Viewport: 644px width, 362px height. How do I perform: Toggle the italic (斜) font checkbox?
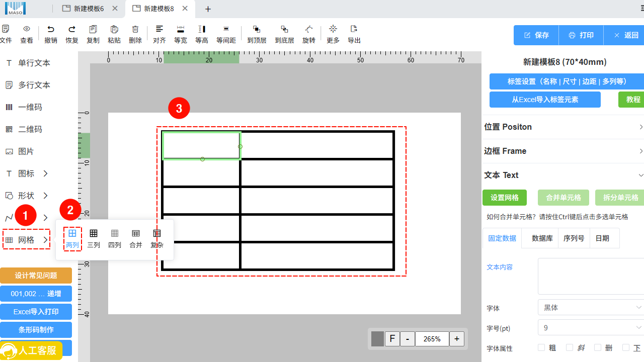(570, 347)
